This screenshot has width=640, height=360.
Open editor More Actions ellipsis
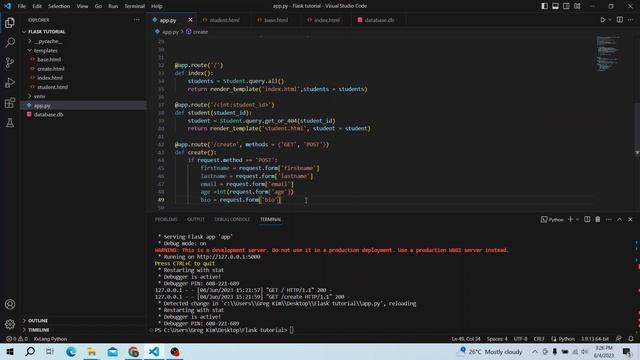point(631,20)
